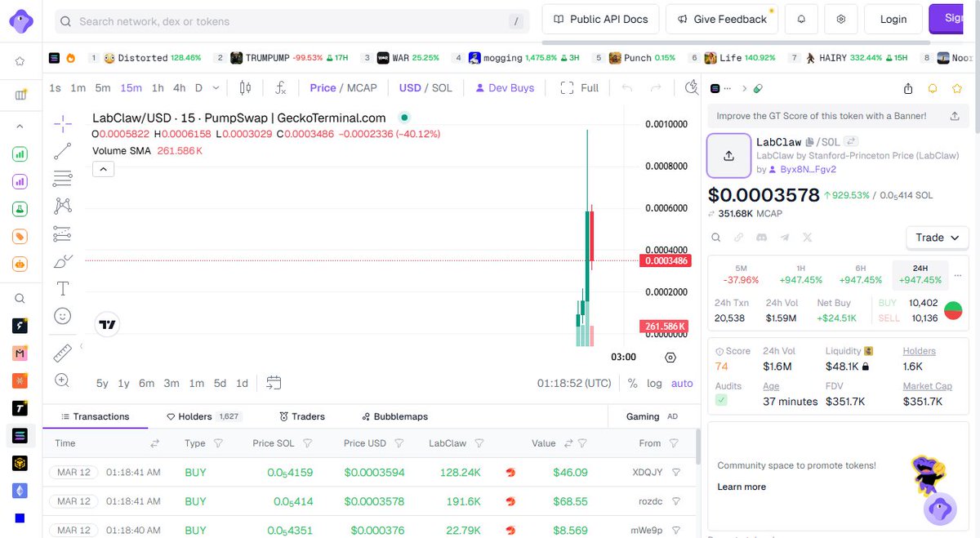
Task: Add LabClaw to favorites star
Action: click(956, 88)
